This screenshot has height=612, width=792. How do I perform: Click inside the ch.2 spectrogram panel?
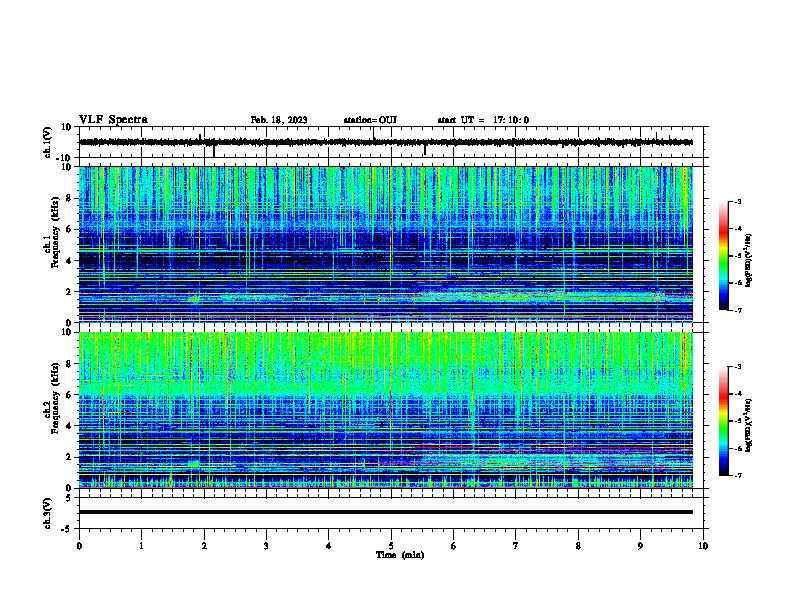[386, 410]
